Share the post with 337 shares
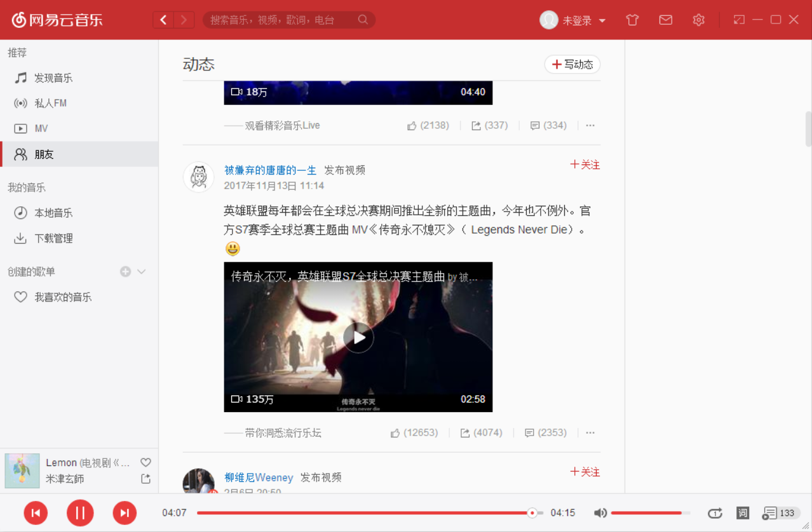 (x=489, y=126)
